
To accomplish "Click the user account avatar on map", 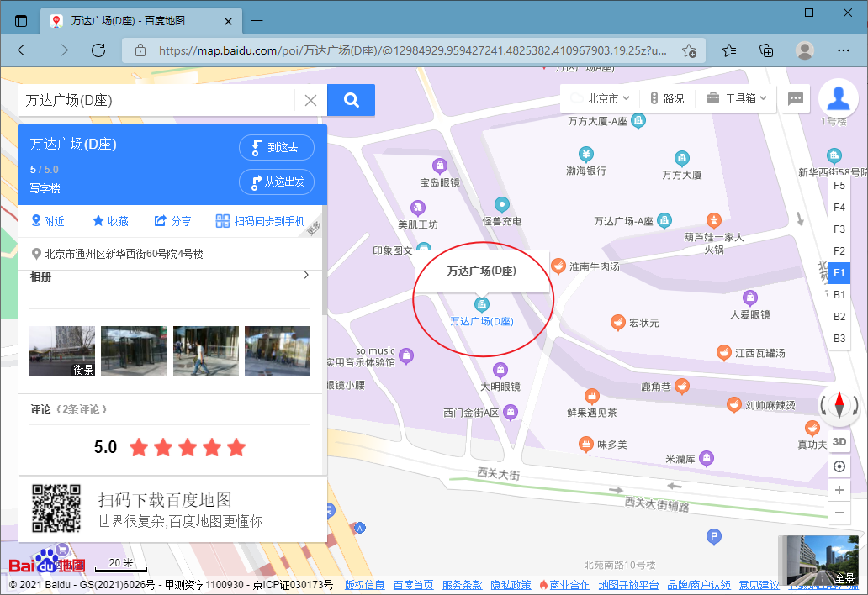I will coord(838,98).
